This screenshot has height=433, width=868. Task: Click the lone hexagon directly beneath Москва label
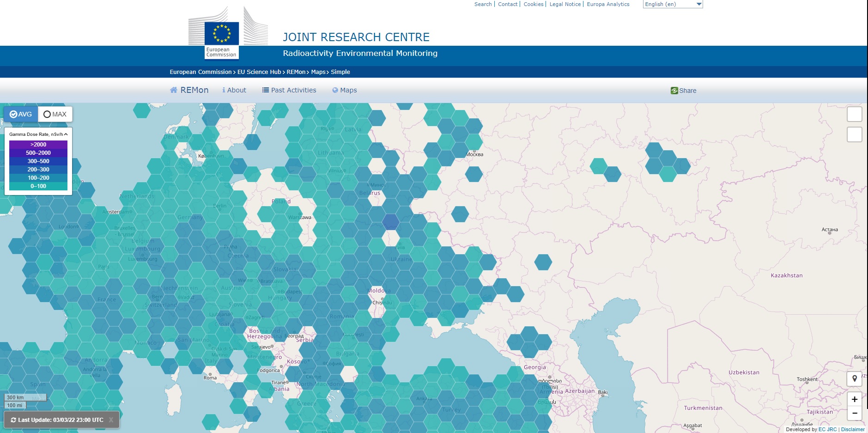click(474, 174)
